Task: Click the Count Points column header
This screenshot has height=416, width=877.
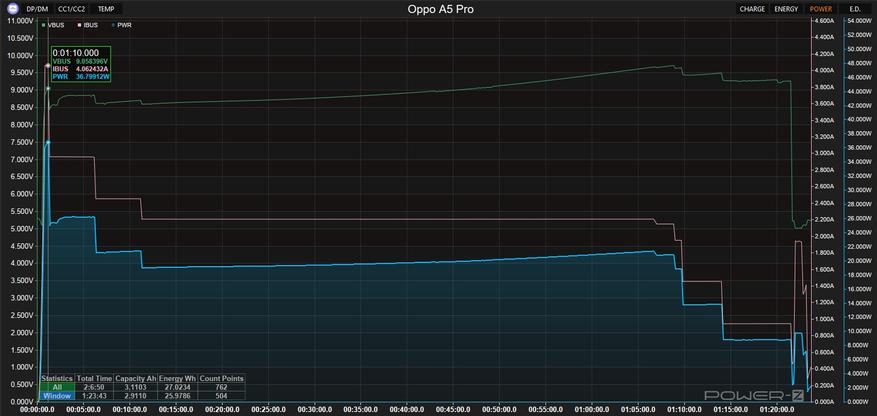Action: point(221,379)
